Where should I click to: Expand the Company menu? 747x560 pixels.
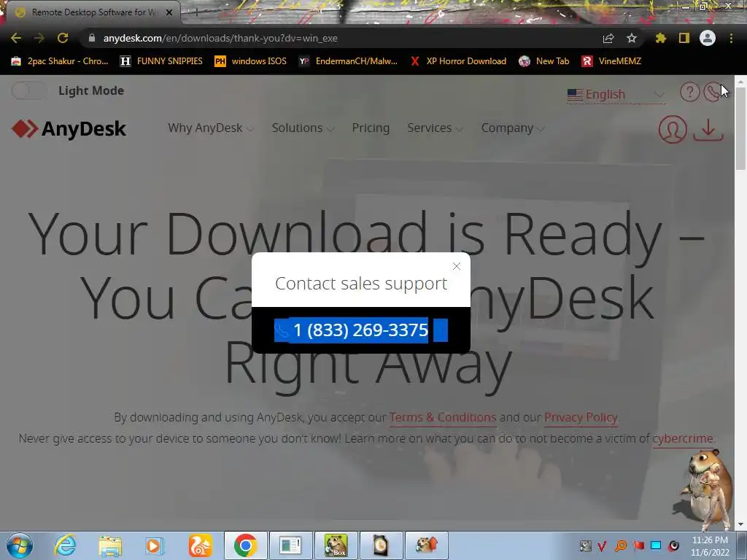click(513, 128)
